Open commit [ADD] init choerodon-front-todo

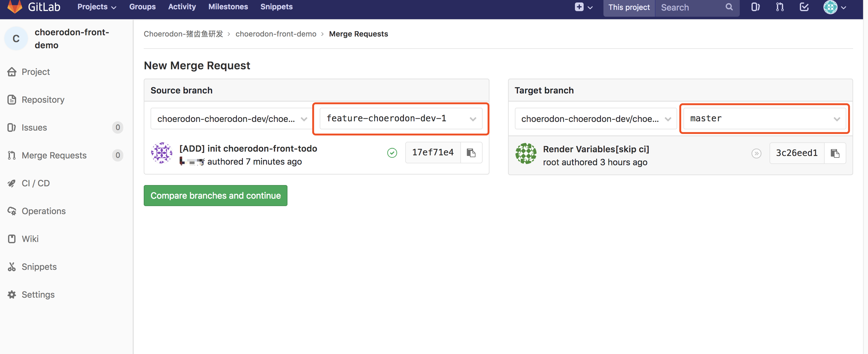click(248, 149)
